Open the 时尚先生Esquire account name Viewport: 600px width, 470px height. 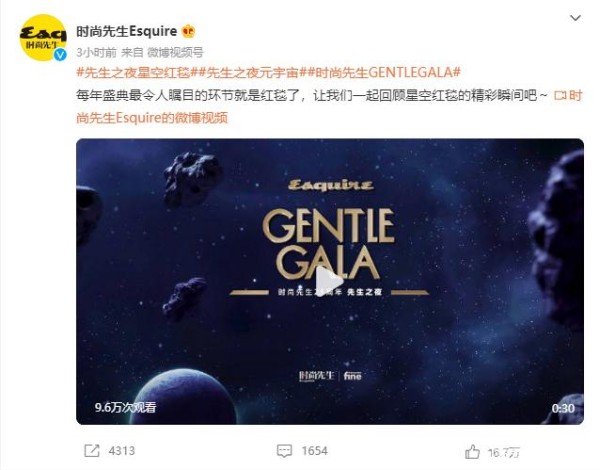(x=126, y=31)
